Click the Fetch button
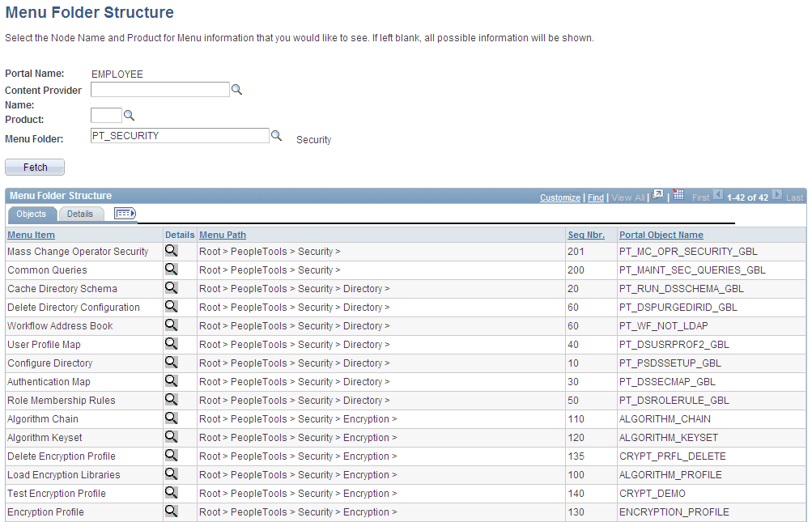The width and height of the screenshot is (812, 522). tap(34, 167)
